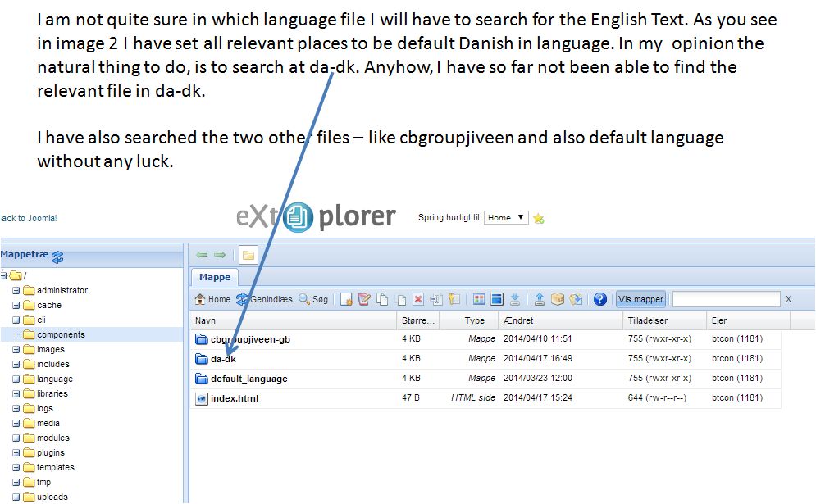Select templates in the folder tree
Screen dimensions: 816x504
pos(55,467)
